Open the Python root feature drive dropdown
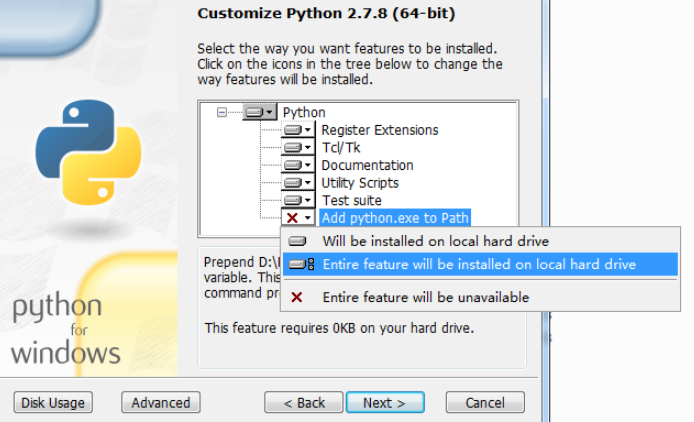Viewport: 694px width, 422px height. coord(259,112)
